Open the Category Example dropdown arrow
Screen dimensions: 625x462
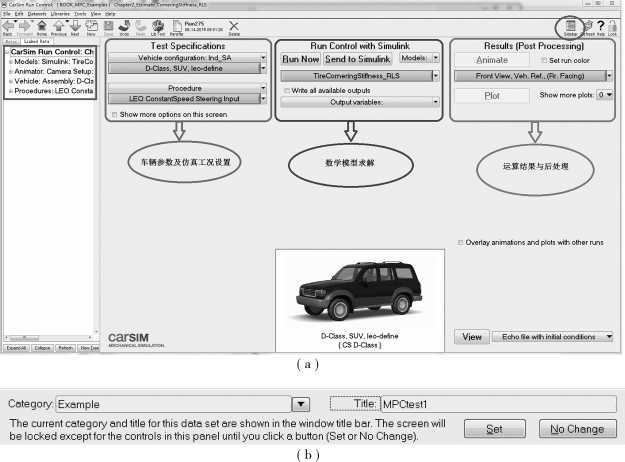click(301, 404)
